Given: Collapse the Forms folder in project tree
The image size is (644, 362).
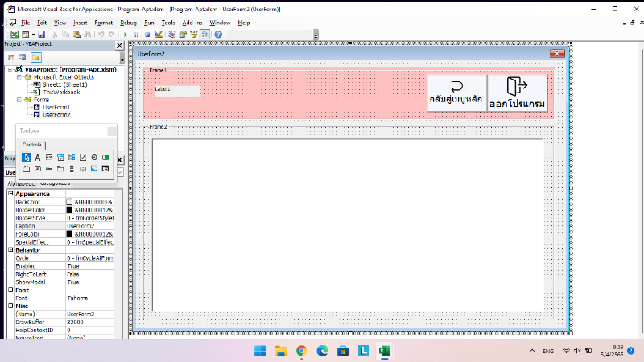Looking at the screenshot, I should tap(18, 100).
